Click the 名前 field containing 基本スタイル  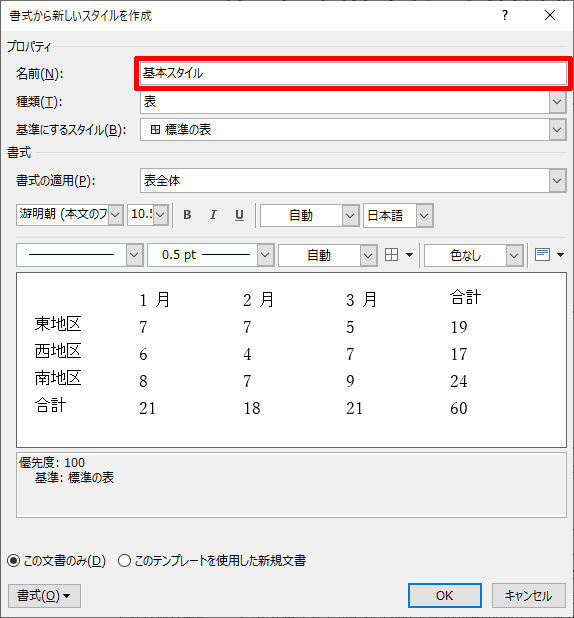click(353, 73)
